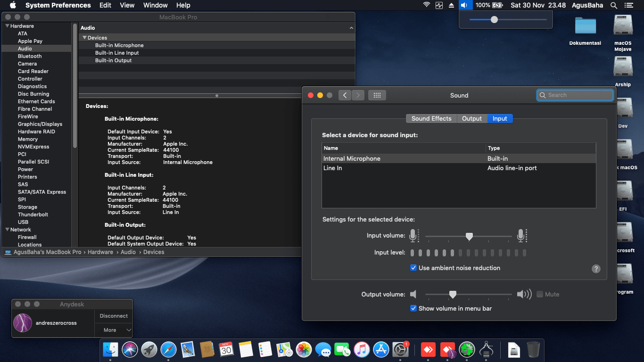644x362 pixels.
Task: Open Notification Center list icon
Action: tap(628, 5)
